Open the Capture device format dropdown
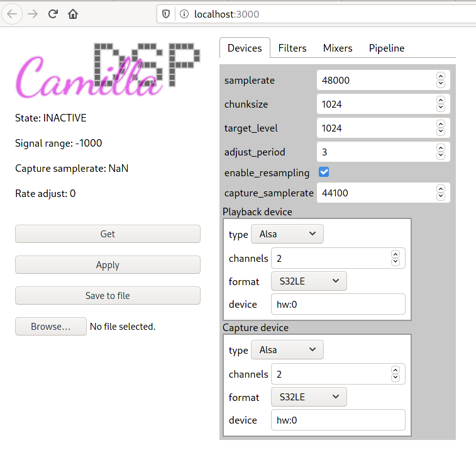 pyautogui.click(x=309, y=397)
